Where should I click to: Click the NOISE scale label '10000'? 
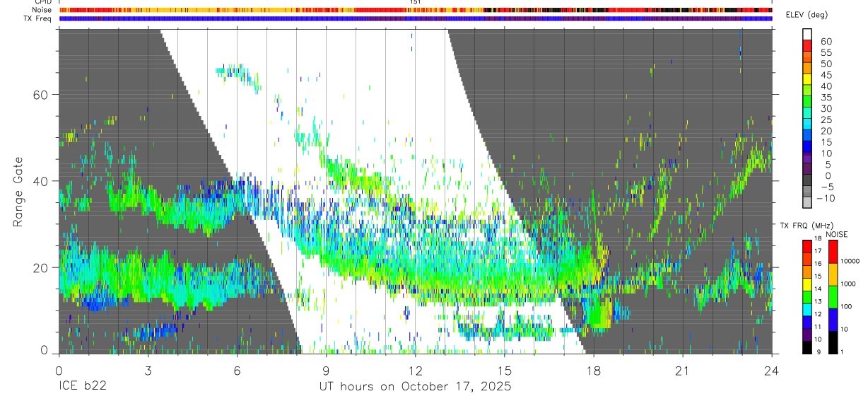[x=850, y=261]
